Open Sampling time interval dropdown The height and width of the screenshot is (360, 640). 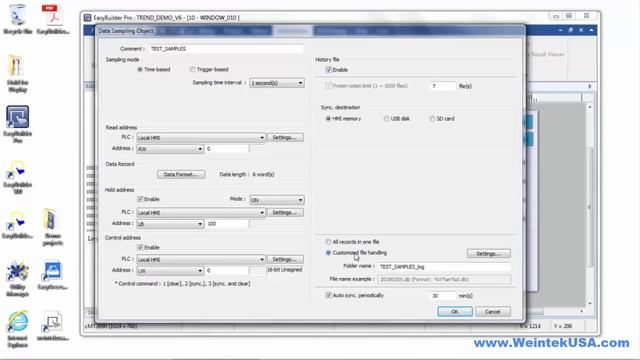(277, 83)
